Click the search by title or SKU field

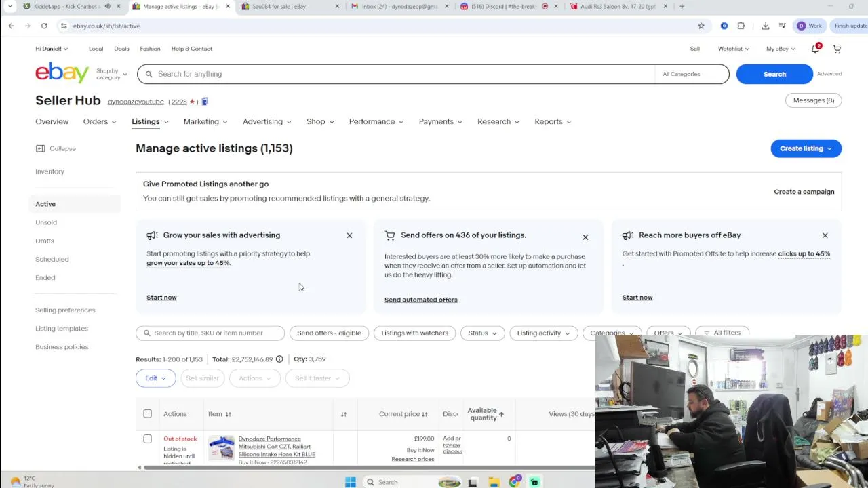[x=210, y=333]
